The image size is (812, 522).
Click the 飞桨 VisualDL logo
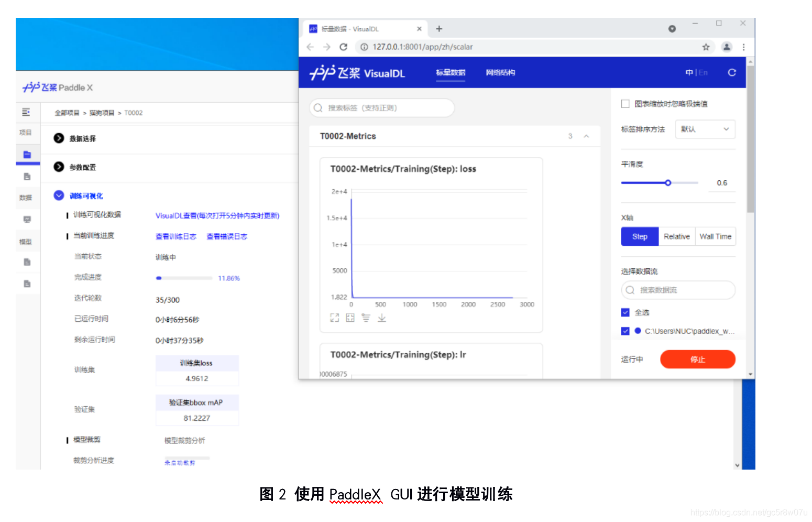(357, 73)
